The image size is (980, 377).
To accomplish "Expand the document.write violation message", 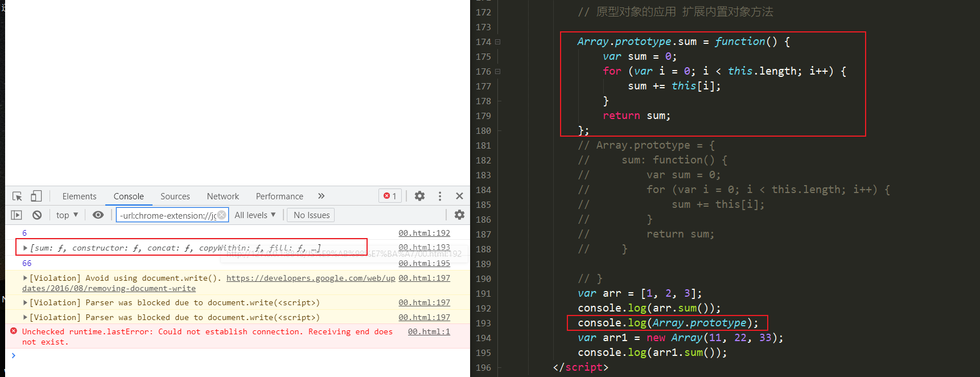I will point(25,278).
